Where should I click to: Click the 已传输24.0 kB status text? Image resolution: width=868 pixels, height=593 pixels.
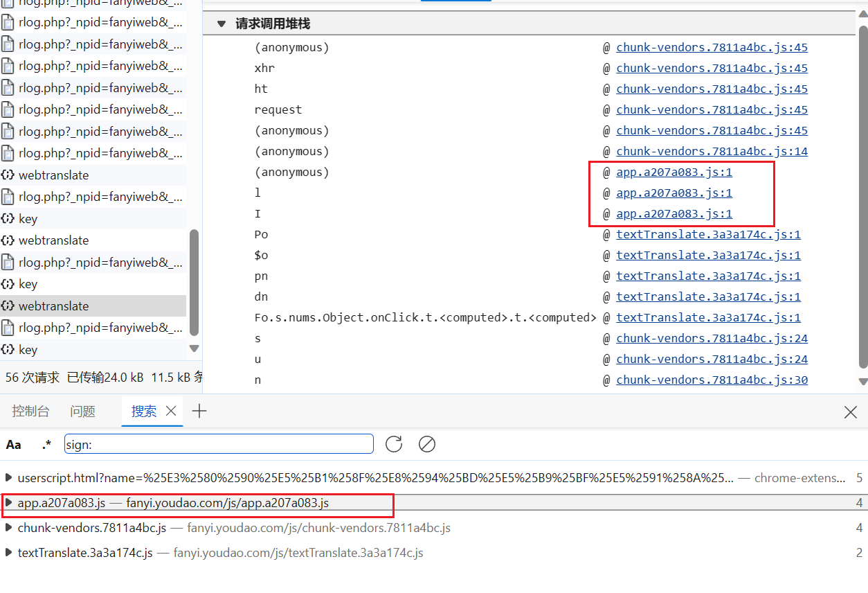[x=105, y=378]
